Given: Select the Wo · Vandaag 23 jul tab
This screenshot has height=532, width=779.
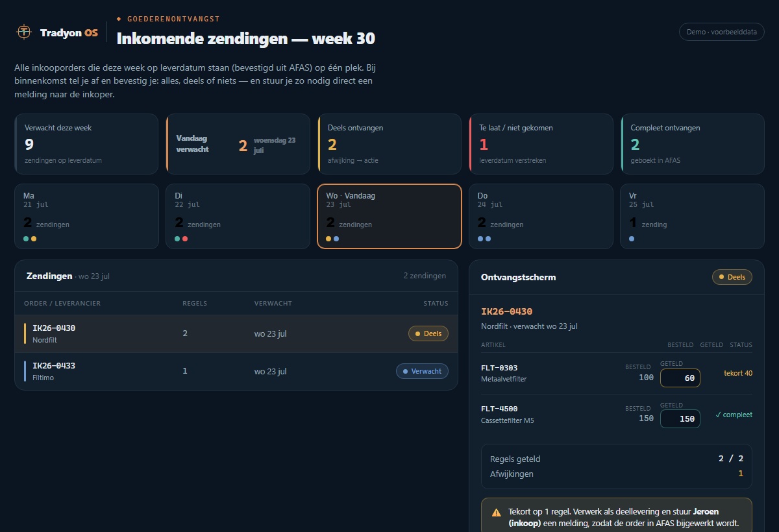Looking at the screenshot, I should click(389, 217).
